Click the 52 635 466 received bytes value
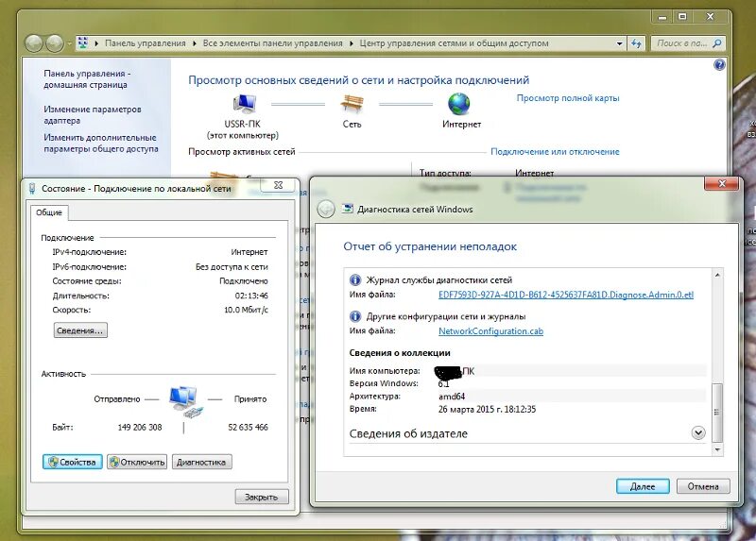Viewport: 756px width, 541px height. pos(248,428)
